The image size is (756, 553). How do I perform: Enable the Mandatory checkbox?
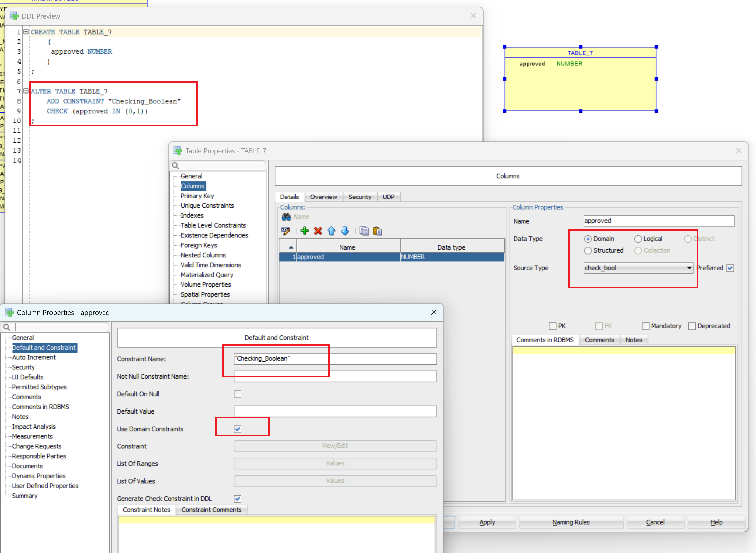click(645, 326)
